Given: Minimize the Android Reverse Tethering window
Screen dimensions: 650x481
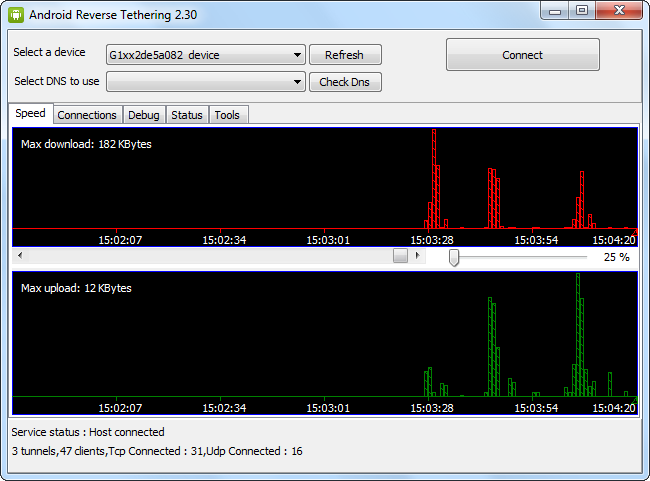Looking at the screenshot, I should 555,11.
